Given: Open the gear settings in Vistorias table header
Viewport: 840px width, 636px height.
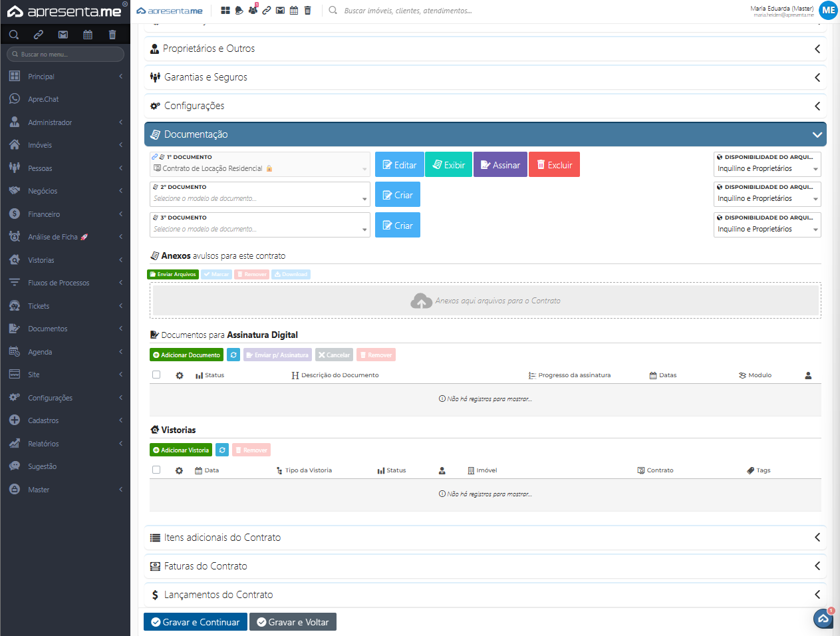Looking at the screenshot, I should coord(179,470).
